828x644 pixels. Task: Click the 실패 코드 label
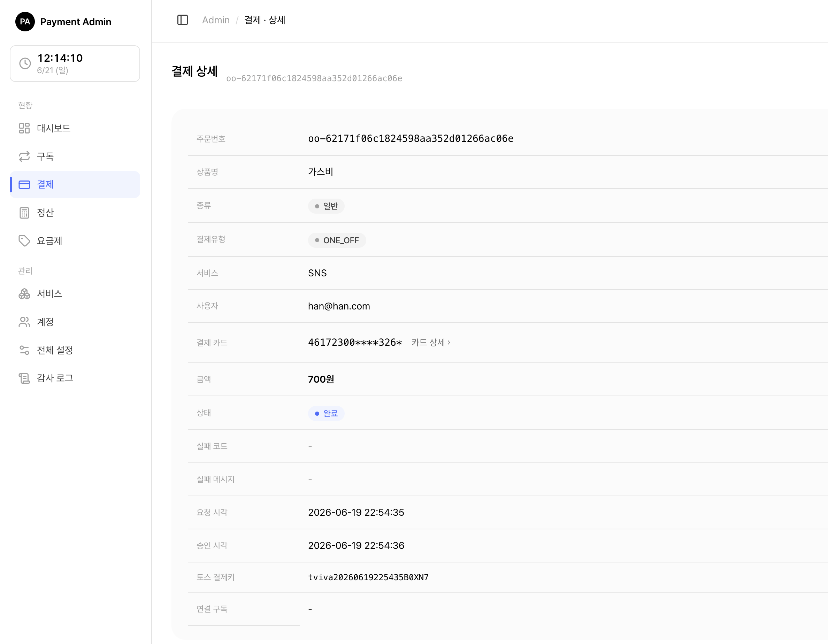click(x=212, y=446)
